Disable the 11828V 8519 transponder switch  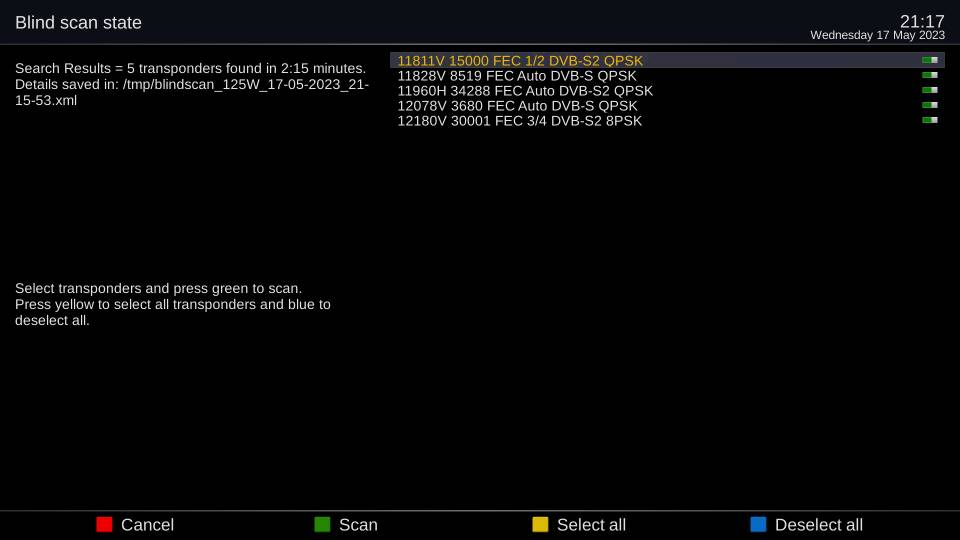click(929, 75)
